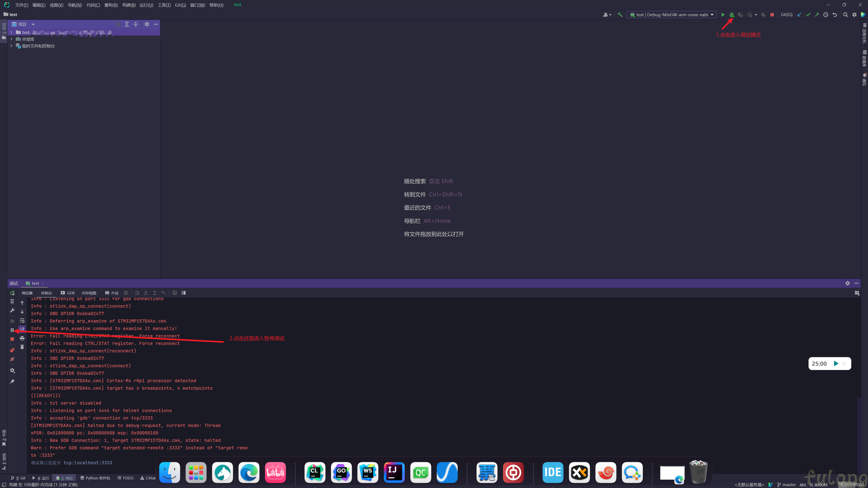Start debugging with the green bug icon
This screenshot has width=868, height=488.
point(731,15)
